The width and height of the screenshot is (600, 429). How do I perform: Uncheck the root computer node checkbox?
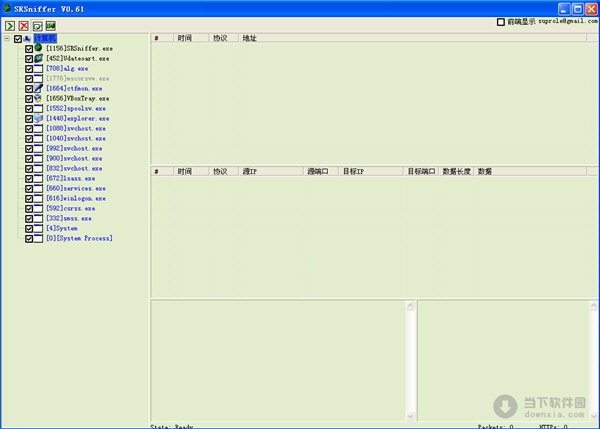(x=18, y=39)
